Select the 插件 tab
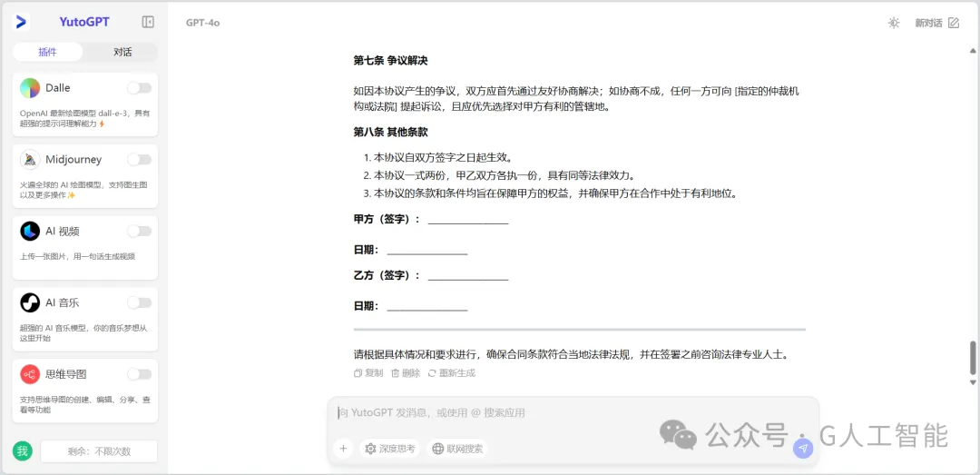This screenshot has width=980, height=475. coord(47,52)
